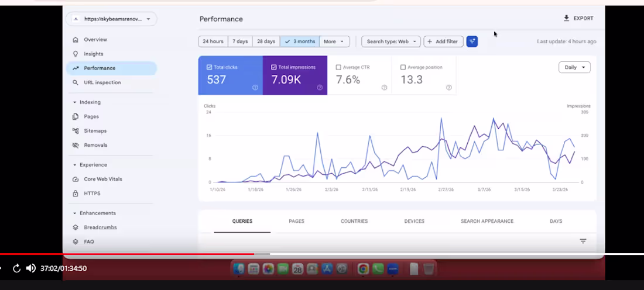Open the HTTPS report

point(92,194)
